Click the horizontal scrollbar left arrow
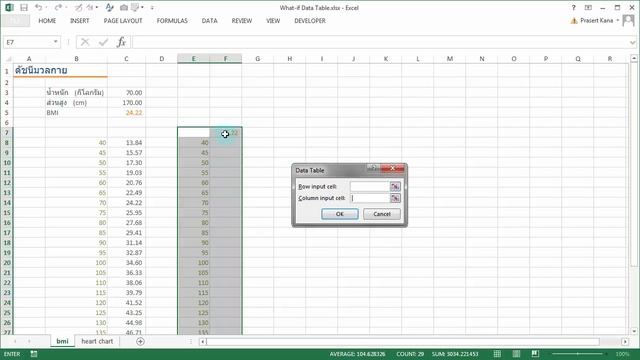 tap(202, 342)
